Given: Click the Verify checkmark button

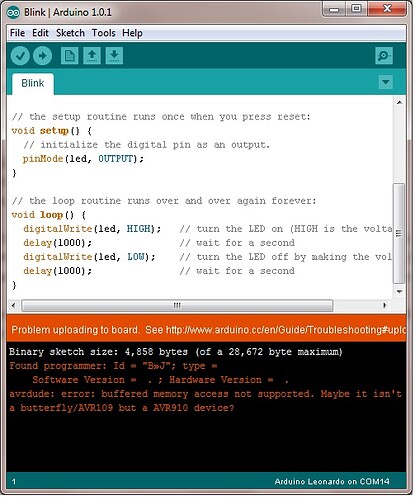Looking at the screenshot, I should [20, 56].
